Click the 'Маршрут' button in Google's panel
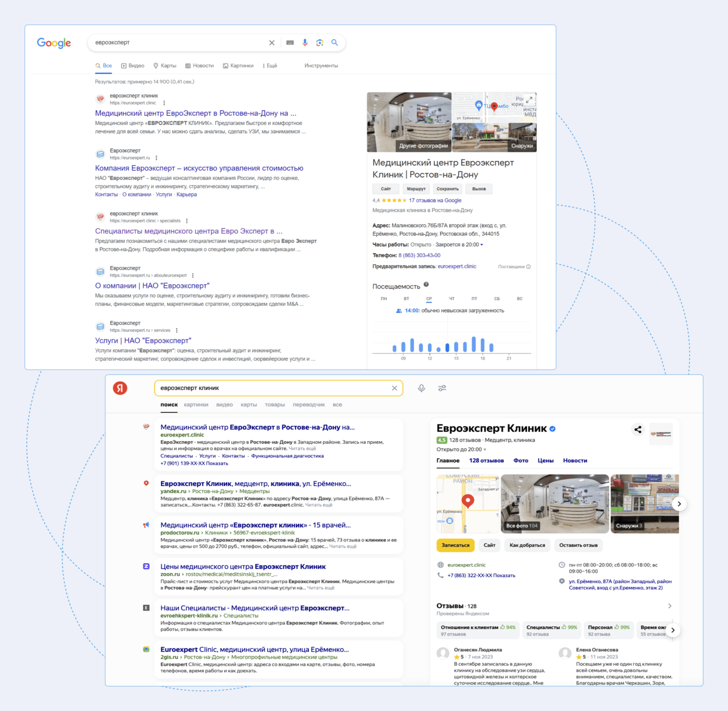This screenshot has height=711, width=728. [x=416, y=189]
